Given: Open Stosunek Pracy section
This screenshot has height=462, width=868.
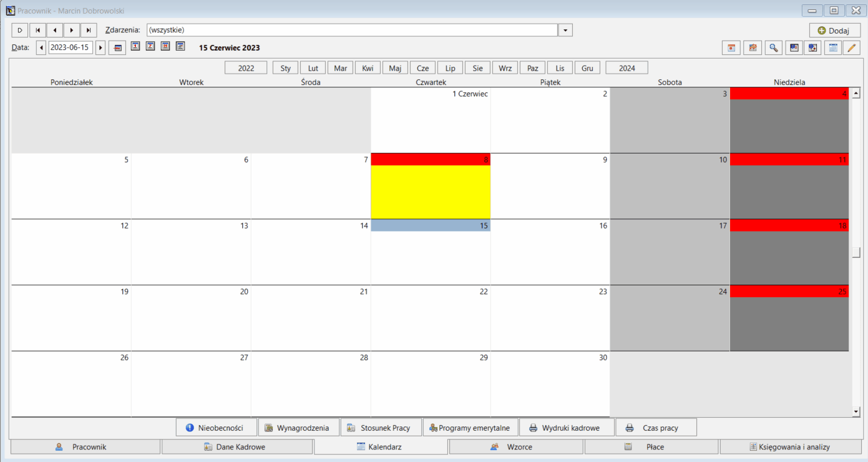Looking at the screenshot, I should pyautogui.click(x=381, y=428).
